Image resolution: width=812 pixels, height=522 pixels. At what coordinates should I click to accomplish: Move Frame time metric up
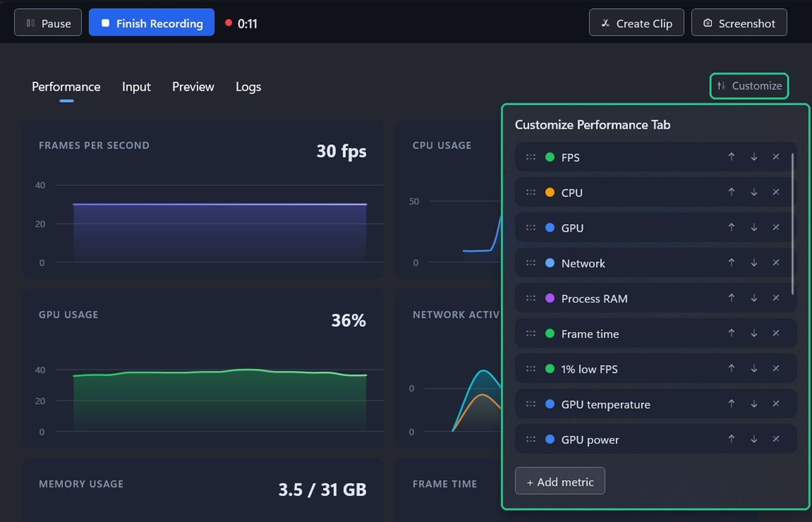(731, 333)
